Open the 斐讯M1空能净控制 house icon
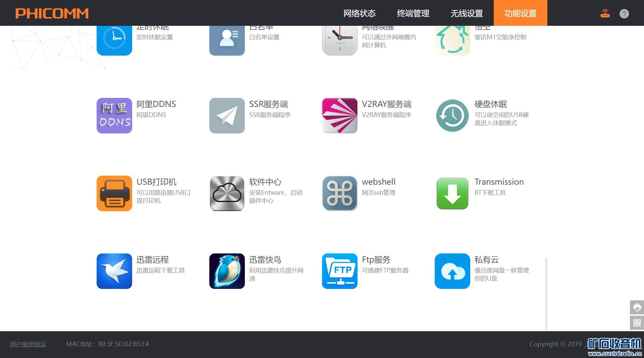This screenshot has width=644, height=358. [452, 41]
